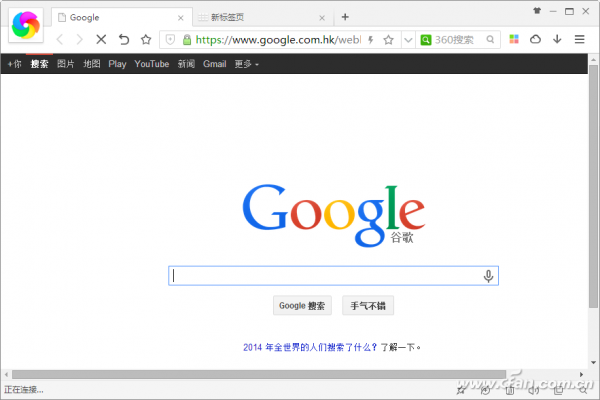Go back to the previous page
This screenshot has width=600, height=400.
tap(59, 39)
